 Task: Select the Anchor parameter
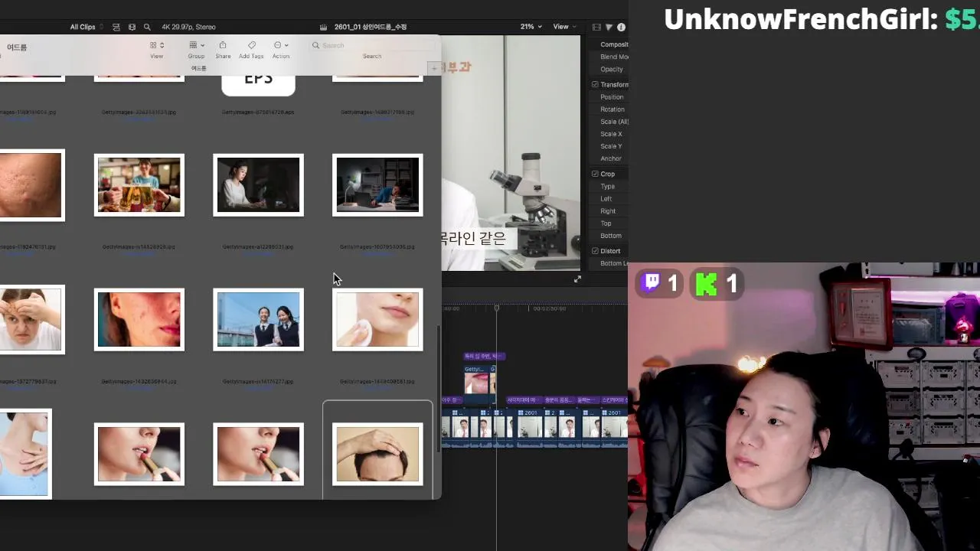[611, 158]
